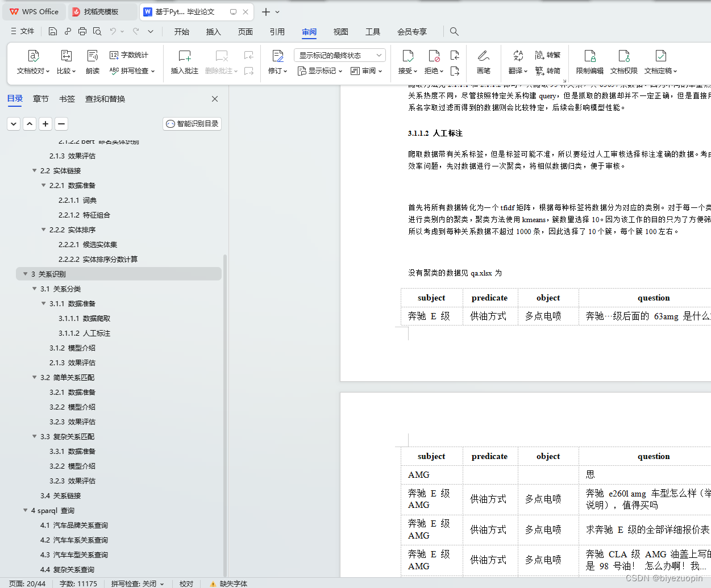Screen dimensions: 711x588
Task: Open the search magnifier in the menu bar
Action: pos(454,31)
